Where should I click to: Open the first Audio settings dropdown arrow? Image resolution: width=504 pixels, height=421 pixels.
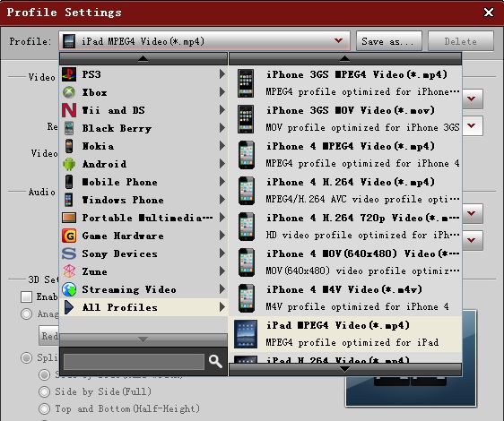[472, 213]
